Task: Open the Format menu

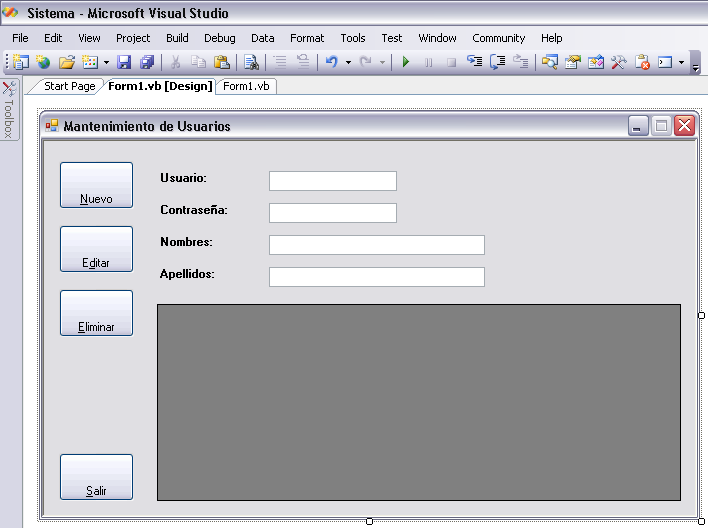Action: pyautogui.click(x=307, y=38)
